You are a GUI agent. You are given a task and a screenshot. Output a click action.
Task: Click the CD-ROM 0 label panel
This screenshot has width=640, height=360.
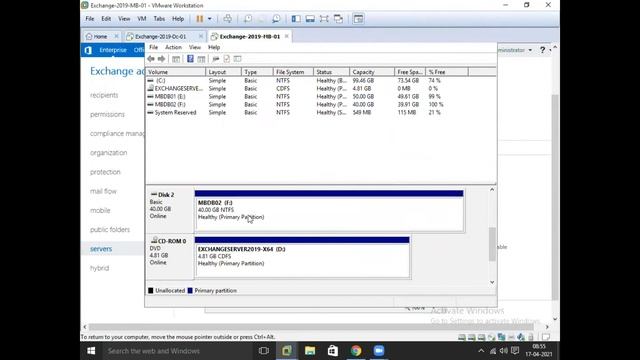(x=170, y=257)
